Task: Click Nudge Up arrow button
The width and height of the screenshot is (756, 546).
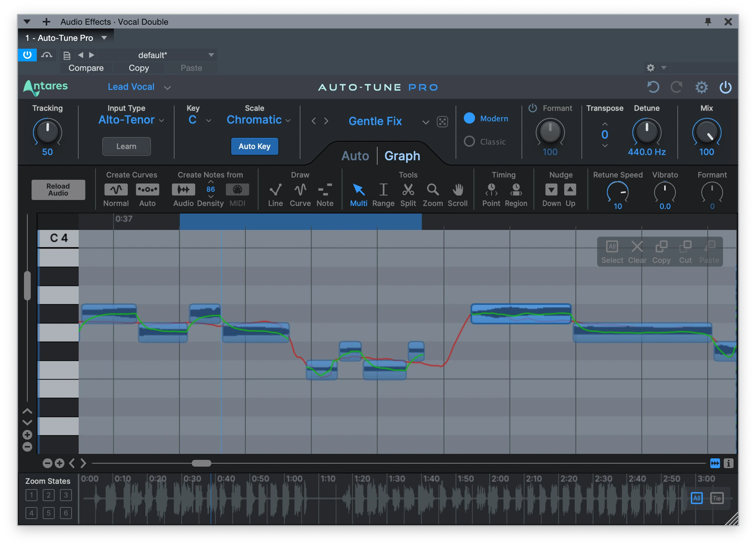Action: [570, 189]
